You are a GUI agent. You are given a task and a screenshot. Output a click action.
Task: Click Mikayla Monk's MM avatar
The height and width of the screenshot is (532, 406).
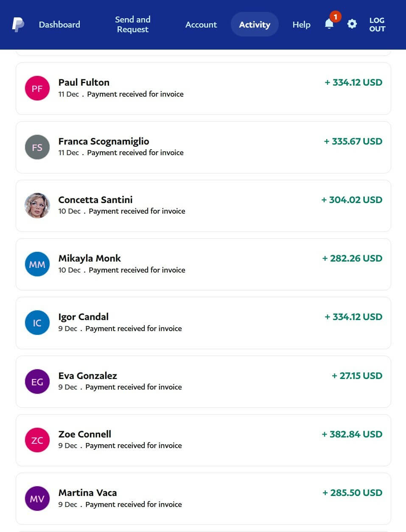click(x=37, y=264)
